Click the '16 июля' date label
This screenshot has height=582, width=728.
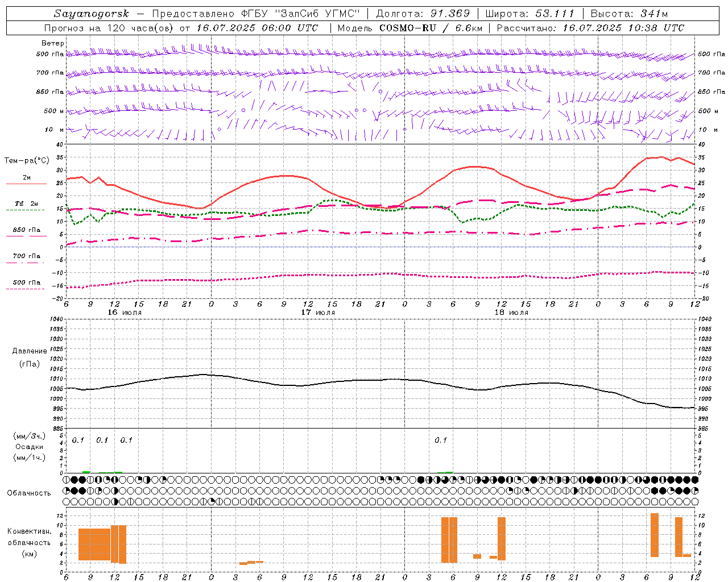pos(125,313)
